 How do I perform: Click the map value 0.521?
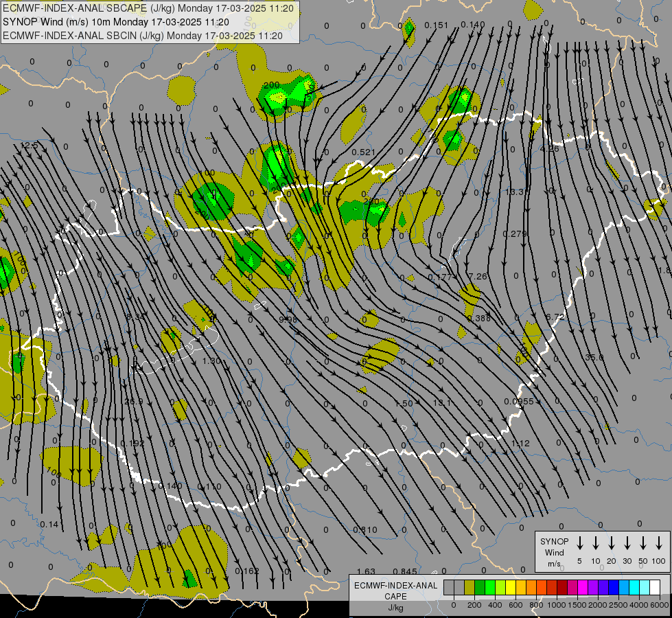tap(363, 152)
